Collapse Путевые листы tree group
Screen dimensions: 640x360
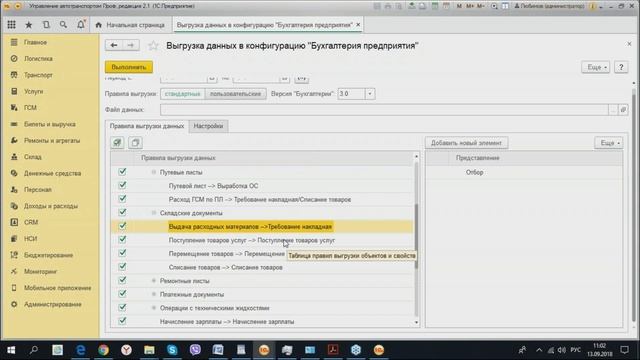(154, 172)
